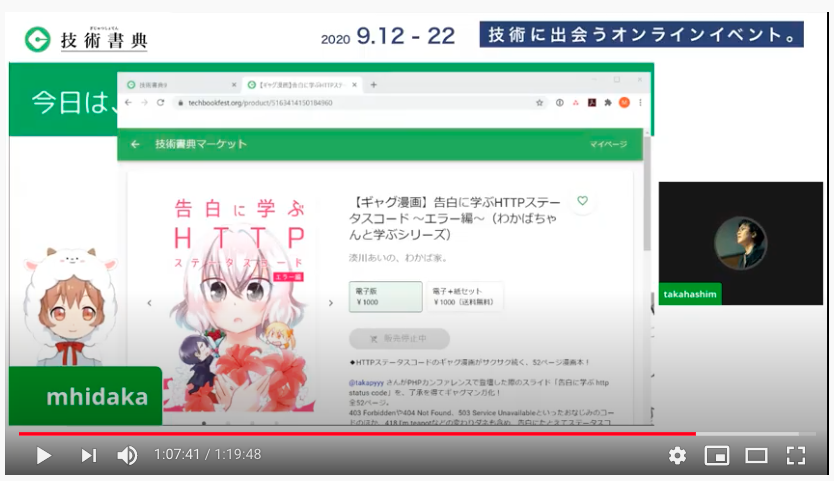This screenshot has height=481, width=834.
Task: Seek on the red progress bar
Action: click(x=357, y=434)
